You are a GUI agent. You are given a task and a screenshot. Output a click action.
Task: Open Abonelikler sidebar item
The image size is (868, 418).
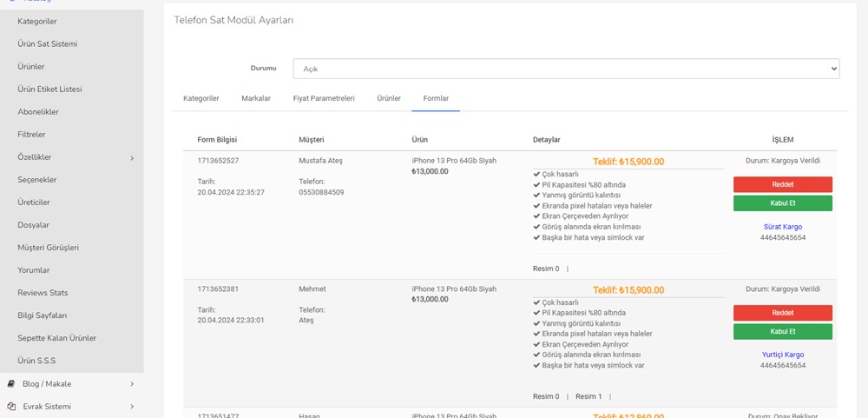38,112
